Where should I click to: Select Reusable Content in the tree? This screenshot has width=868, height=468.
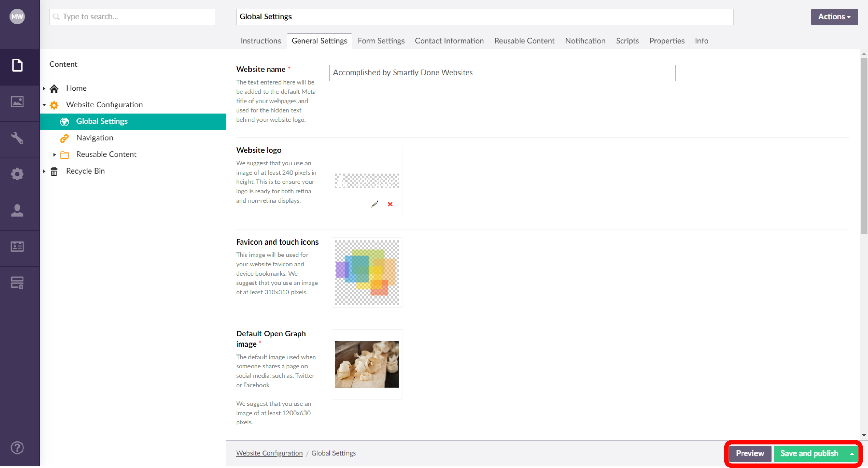pyautogui.click(x=106, y=154)
